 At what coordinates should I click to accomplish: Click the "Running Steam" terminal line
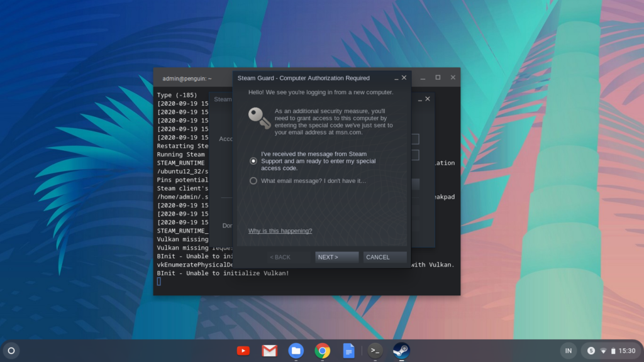click(x=180, y=155)
